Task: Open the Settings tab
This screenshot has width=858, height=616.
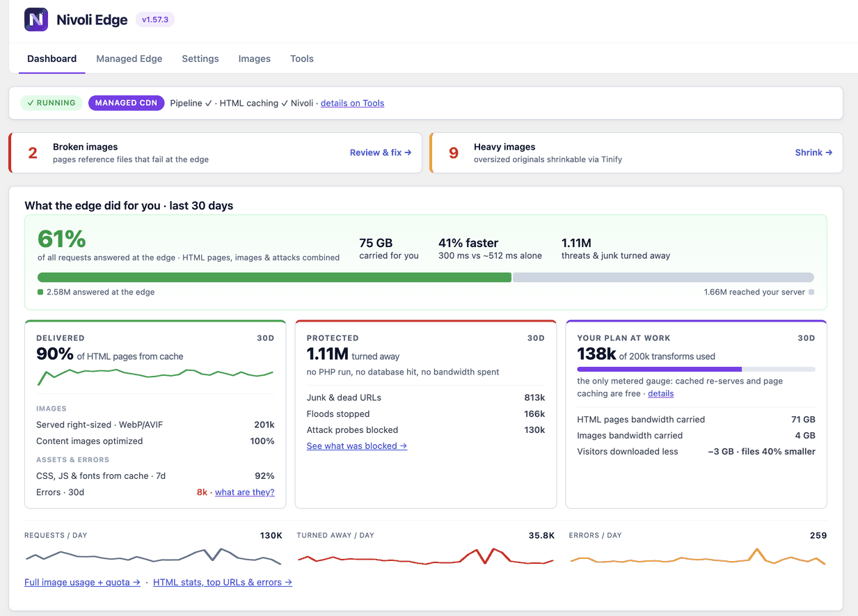Action: coord(200,58)
